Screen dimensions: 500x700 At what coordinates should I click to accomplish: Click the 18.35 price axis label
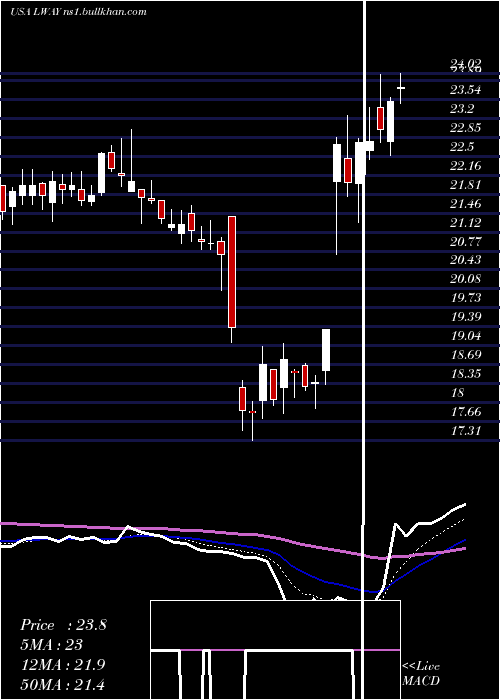(x=465, y=374)
